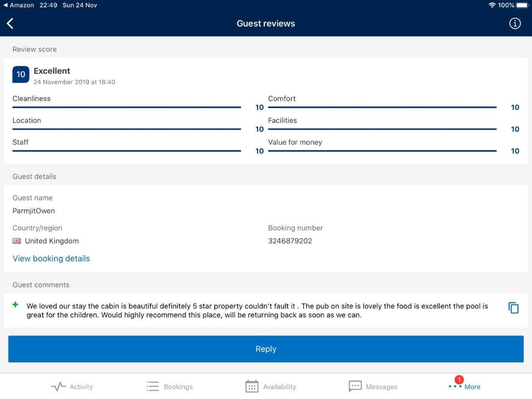This screenshot has width=532, height=399.
Task: Copy guest comment with the copy icon
Action: (513, 308)
